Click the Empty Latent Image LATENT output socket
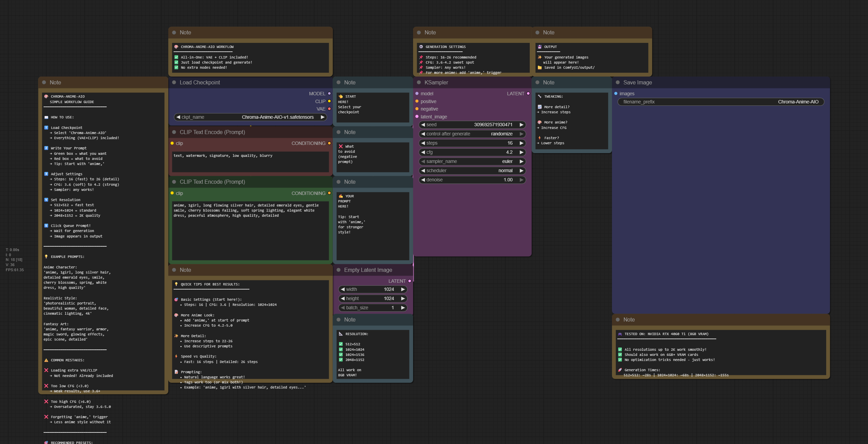Screen dimensions: 868x444 [x=410, y=281]
